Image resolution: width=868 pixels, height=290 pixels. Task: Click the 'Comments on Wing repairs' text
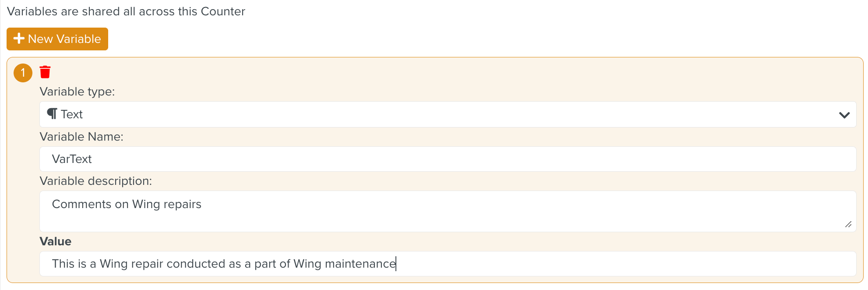(x=127, y=204)
